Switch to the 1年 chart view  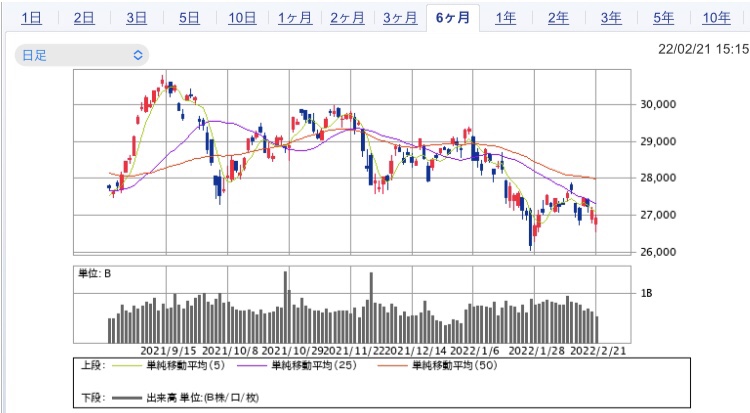[506, 18]
